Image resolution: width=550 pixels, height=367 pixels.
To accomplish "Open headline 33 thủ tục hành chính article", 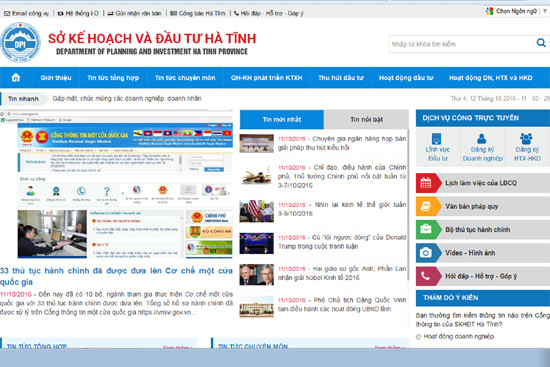I will click(x=116, y=276).
